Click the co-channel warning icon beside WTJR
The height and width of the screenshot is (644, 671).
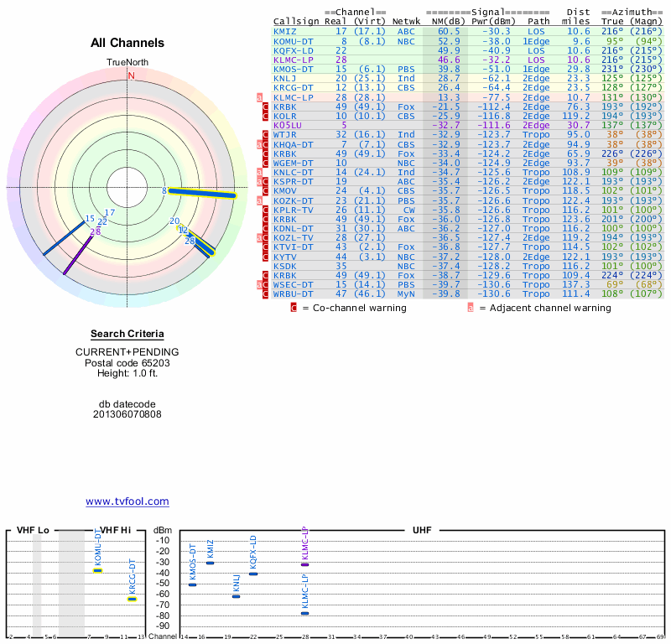pos(267,134)
